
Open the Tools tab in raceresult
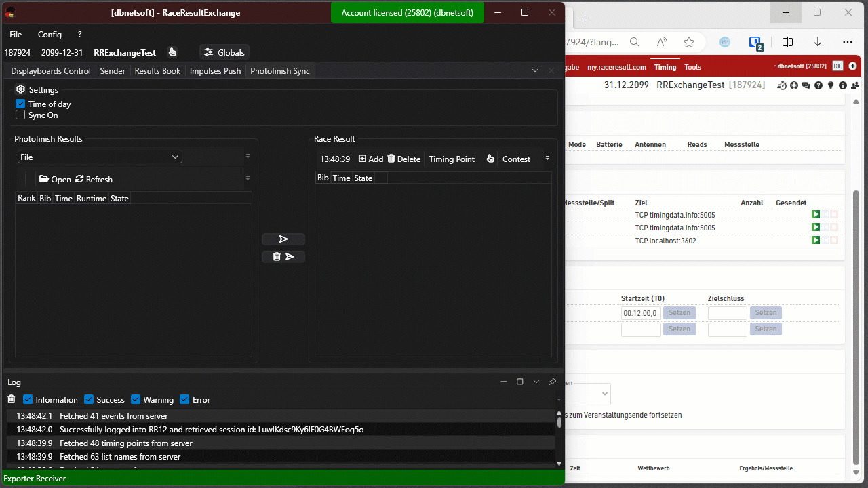[692, 67]
